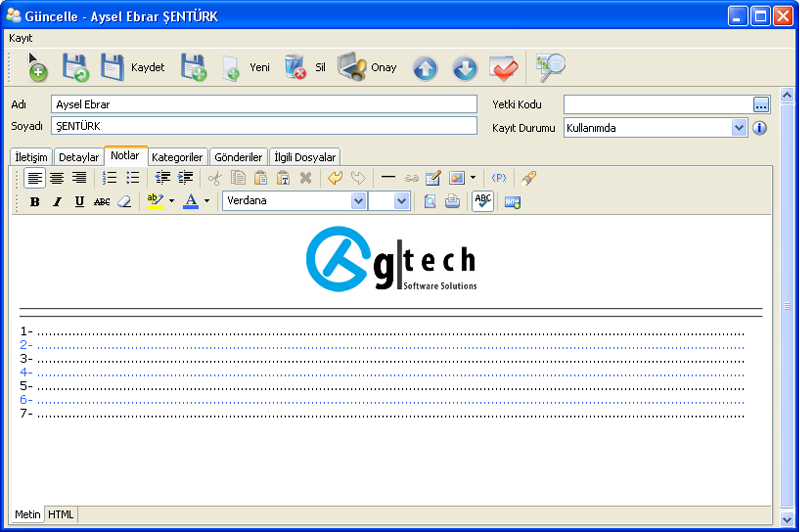The height and width of the screenshot is (532, 800).
Task: Open the font color picker arrow
Action: click(207, 201)
